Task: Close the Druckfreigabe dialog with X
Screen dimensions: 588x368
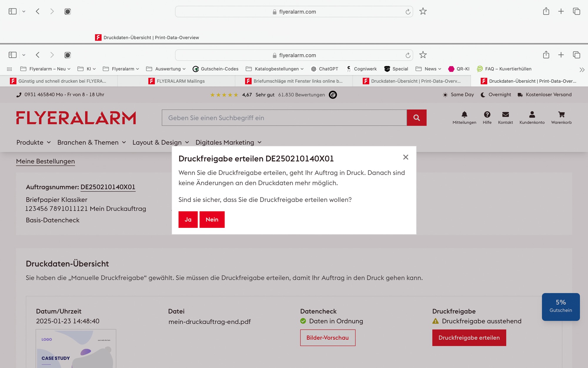Action: click(x=406, y=157)
